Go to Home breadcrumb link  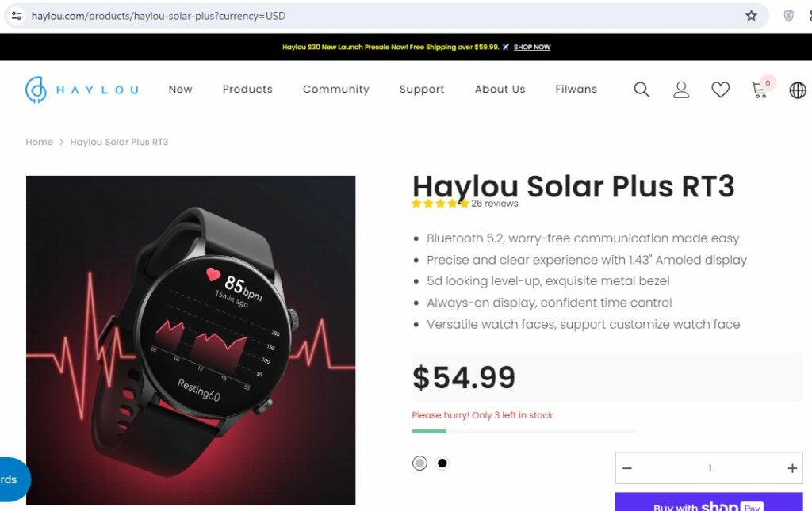click(x=40, y=142)
